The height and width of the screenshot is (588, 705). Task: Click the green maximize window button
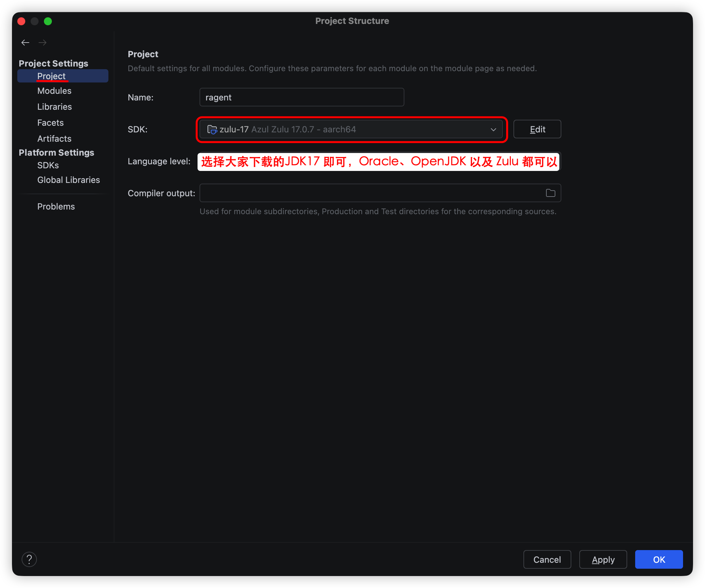pos(48,21)
